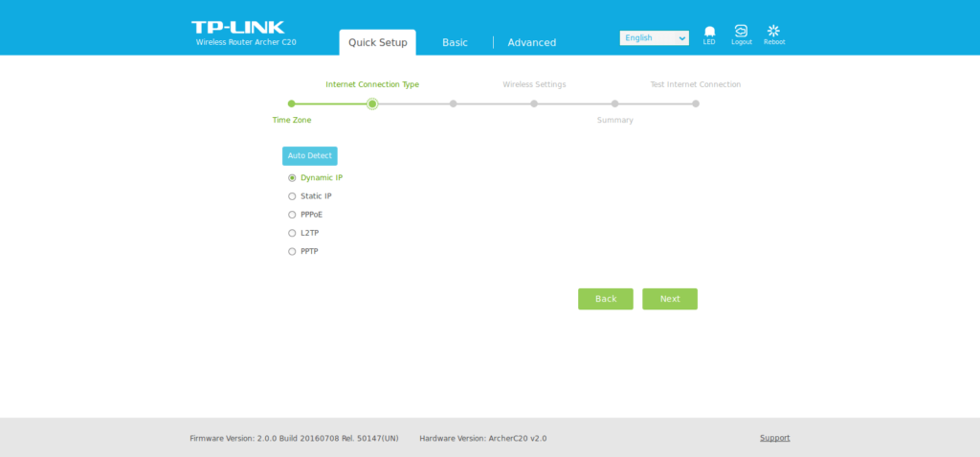Open the English language dropdown
980x457 pixels.
(x=654, y=38)
